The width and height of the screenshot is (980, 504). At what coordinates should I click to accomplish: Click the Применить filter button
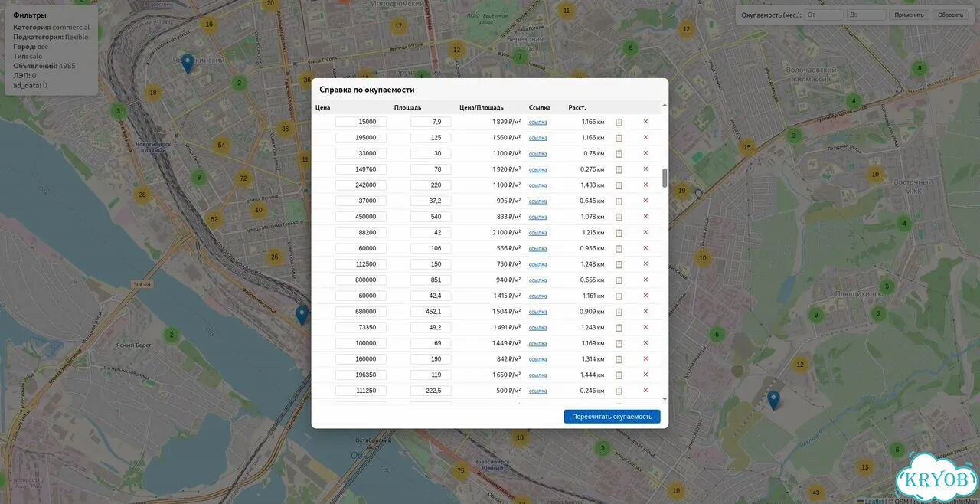909,15
